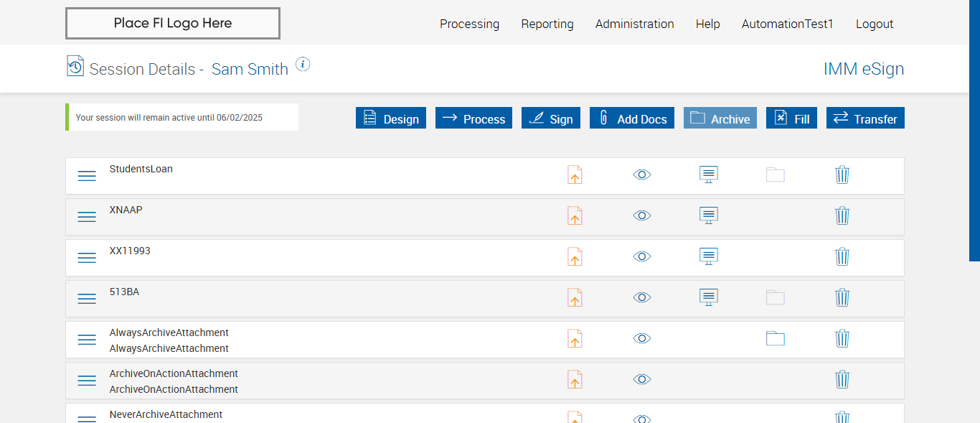Click the archive folder icon on 513BA
Viewport: 980px width, 423px height.
776,297
